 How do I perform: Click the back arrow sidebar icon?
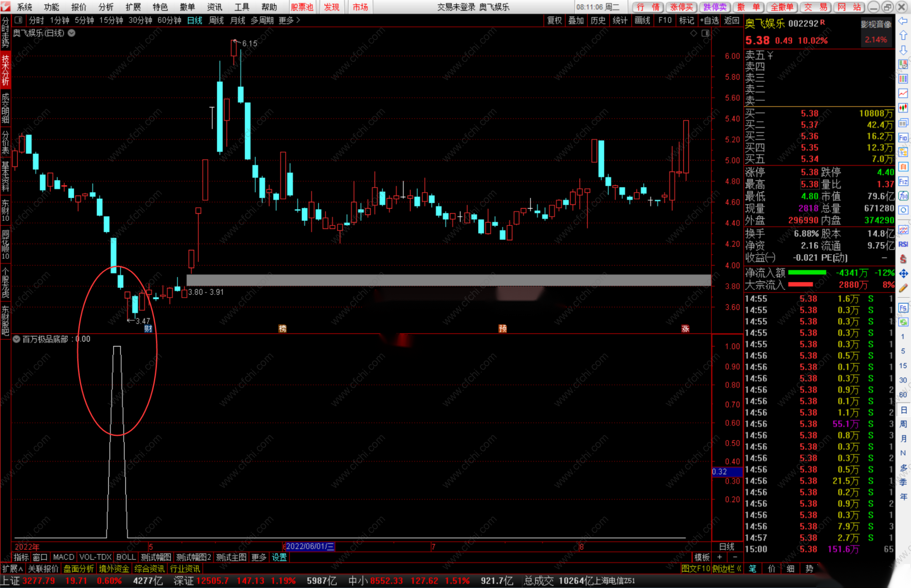click(903, 21)
